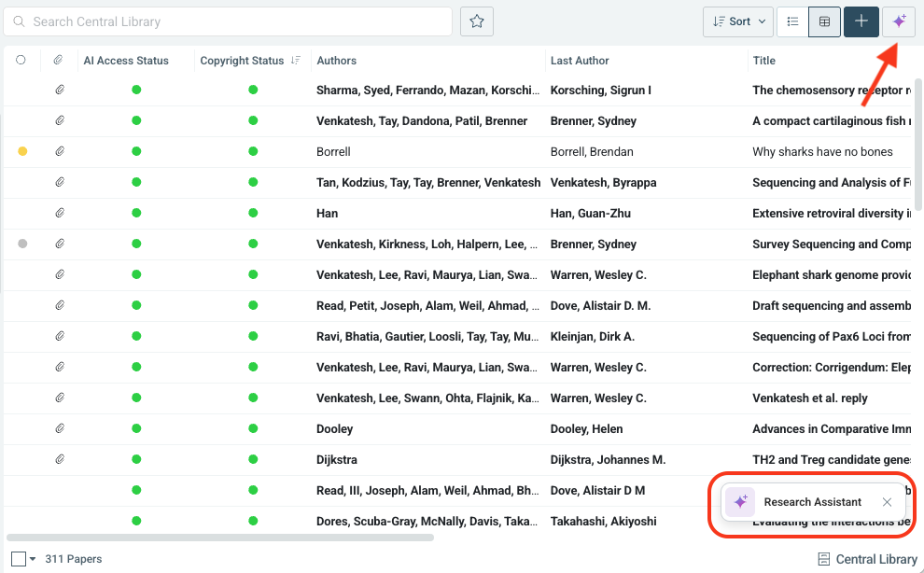Close the Research Assistant popup
Image resolution: width=924 pixels, height=573 pixels.
(887, 502)
